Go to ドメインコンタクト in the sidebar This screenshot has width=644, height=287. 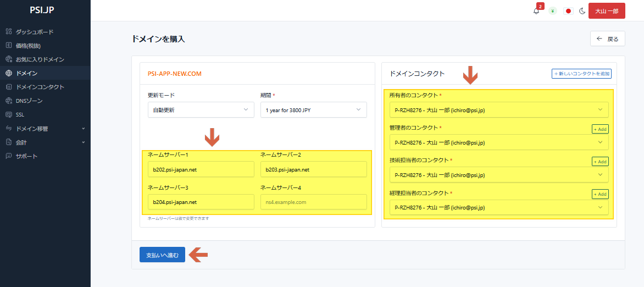pyautogui.click(x=40, y=87)
